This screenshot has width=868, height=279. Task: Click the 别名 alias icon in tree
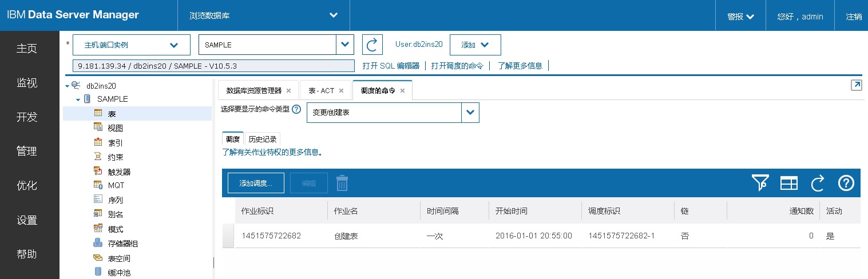[98, 214]
